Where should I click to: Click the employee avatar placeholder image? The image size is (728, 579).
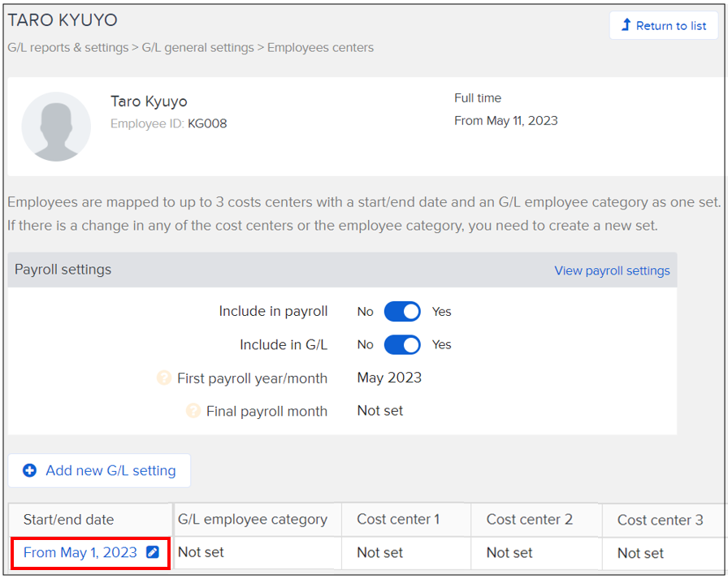tap(56, 127)
